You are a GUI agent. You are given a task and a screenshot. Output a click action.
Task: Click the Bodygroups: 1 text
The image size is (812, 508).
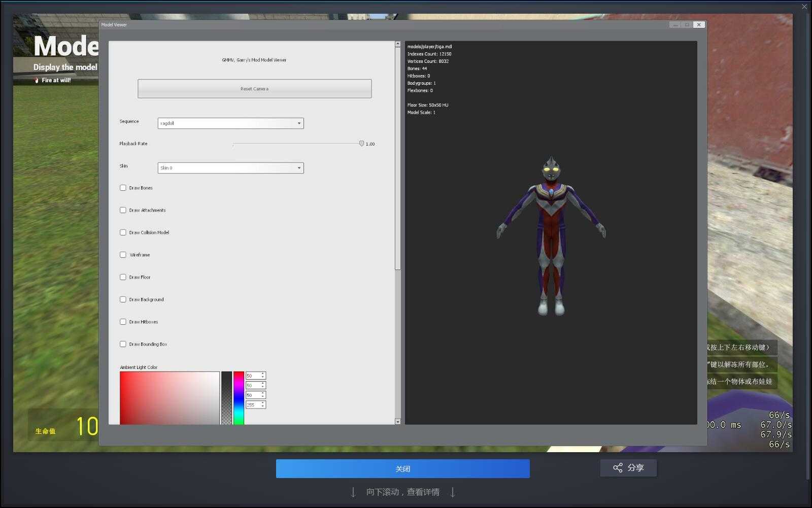coord(421,83)
